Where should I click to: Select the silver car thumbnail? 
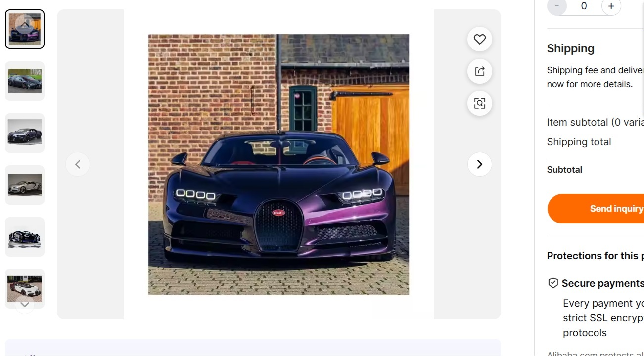(x=25, y=185)
